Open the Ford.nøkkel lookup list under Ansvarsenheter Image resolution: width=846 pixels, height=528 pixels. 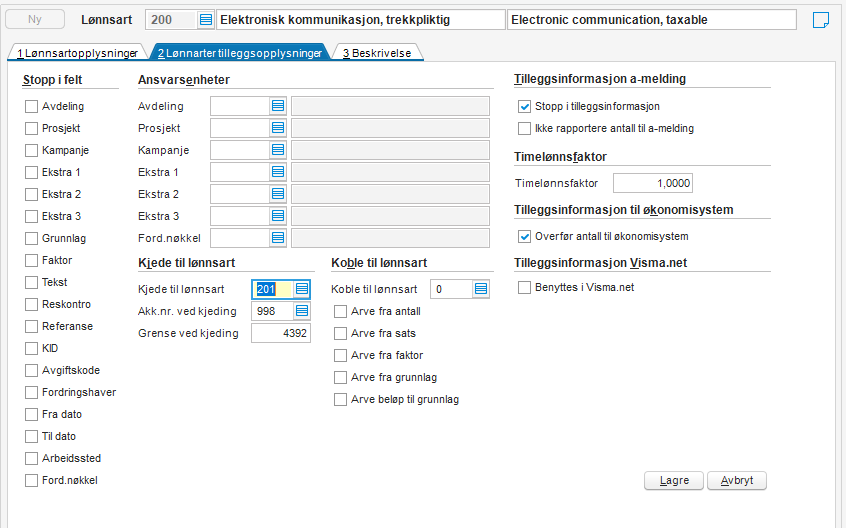pyautogui.click(x=278, y=238)
